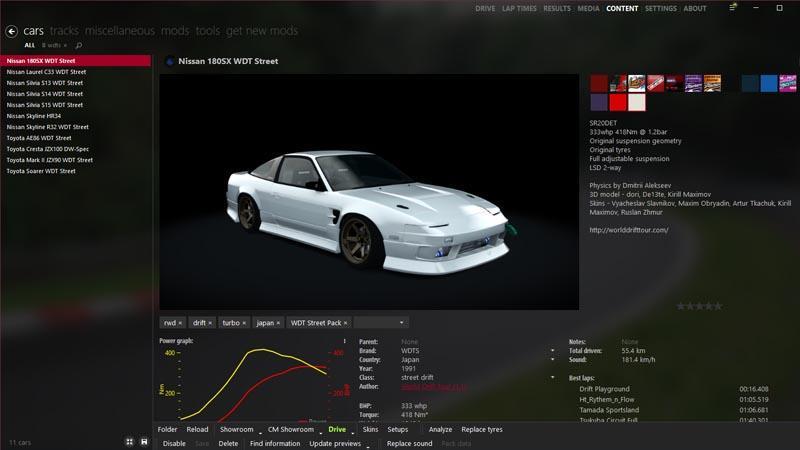Click Replace tyres
800x450 pixels.
point(482,430)
